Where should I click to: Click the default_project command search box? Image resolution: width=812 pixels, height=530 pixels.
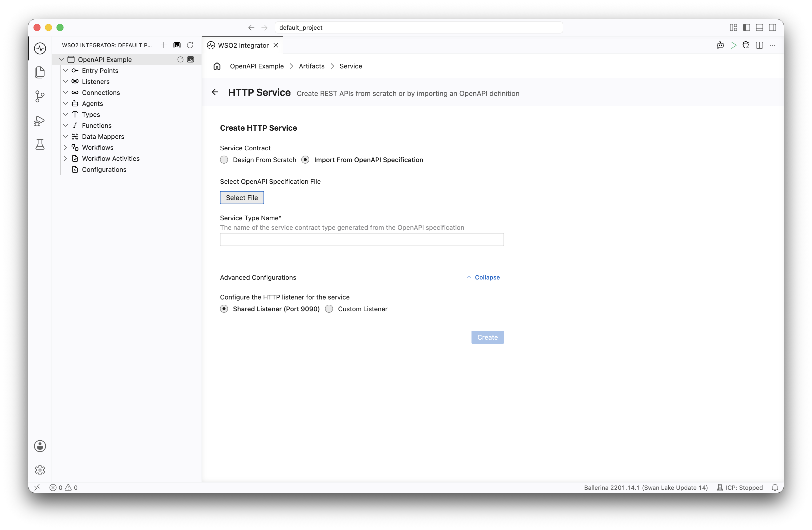click(418, 28)
